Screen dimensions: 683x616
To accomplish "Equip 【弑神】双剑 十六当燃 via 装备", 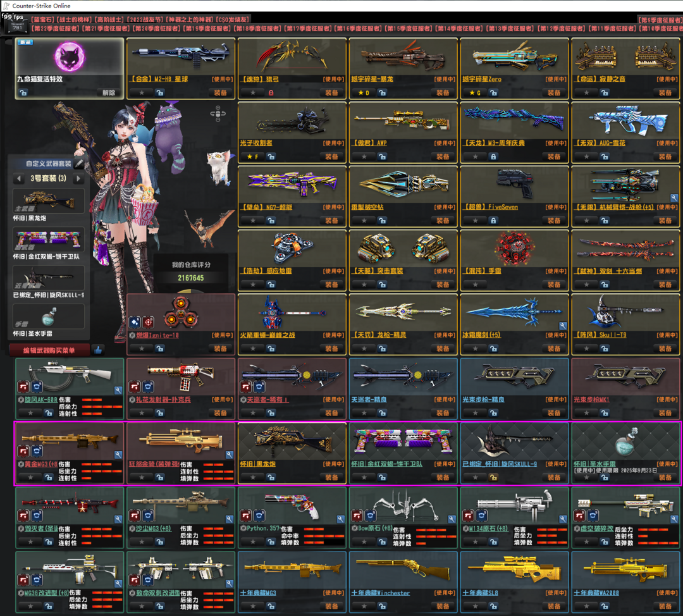I will pos(665,285).
